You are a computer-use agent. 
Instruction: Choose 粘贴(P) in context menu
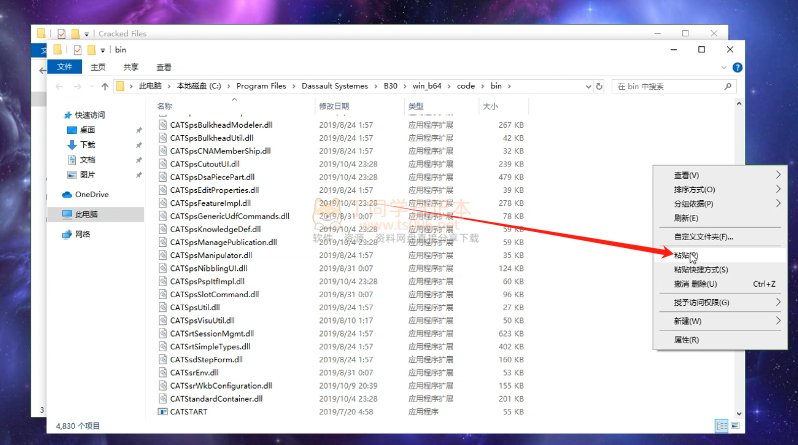pos(720,255)
